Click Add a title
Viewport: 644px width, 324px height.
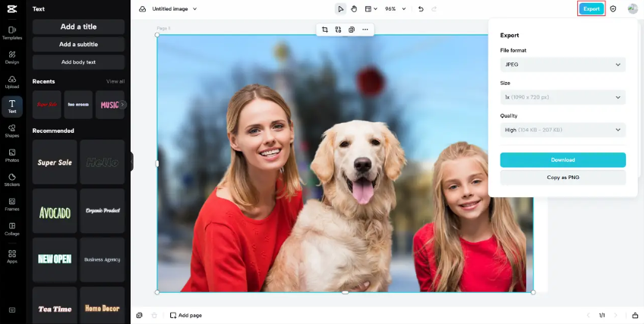coord(78,27)
